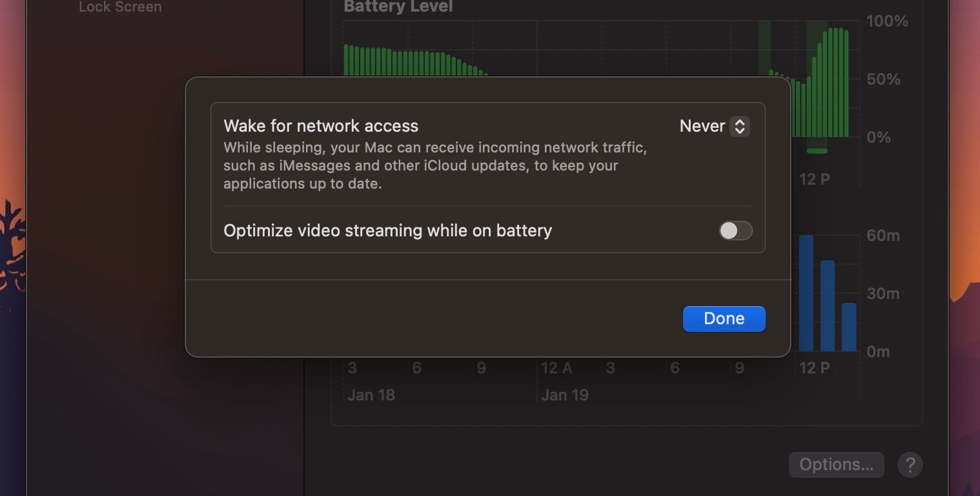Click the description about incoming network traffic
This screenshot has height=496, width=980.
[434, 165]
